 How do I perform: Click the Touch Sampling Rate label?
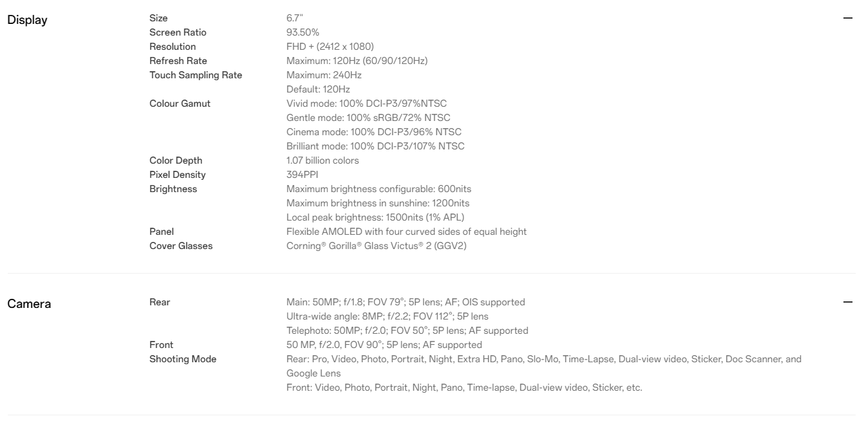pos(196,75)
